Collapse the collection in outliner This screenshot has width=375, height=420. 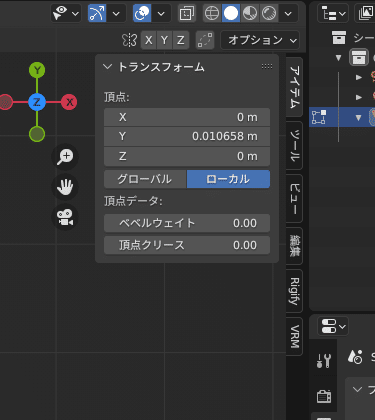[339, 58]
